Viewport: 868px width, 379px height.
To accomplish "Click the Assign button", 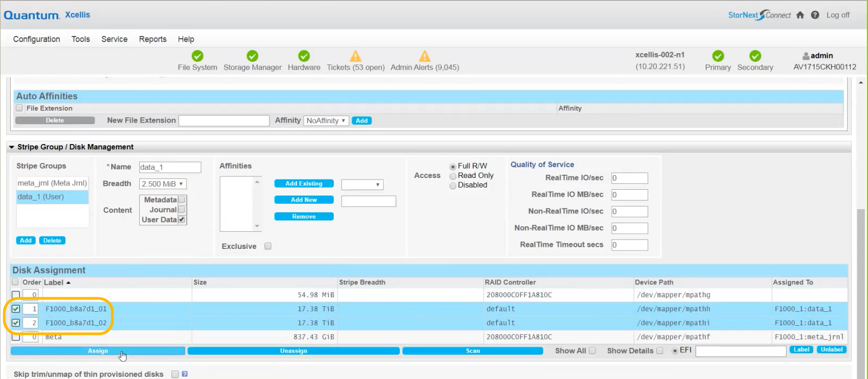I will [x=98, y=351].
